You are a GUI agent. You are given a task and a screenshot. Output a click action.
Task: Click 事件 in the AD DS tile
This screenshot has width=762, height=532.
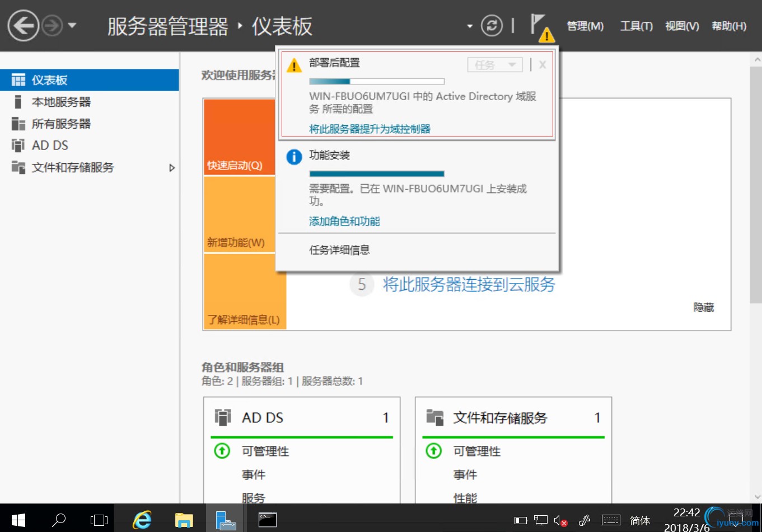[254, 475]
